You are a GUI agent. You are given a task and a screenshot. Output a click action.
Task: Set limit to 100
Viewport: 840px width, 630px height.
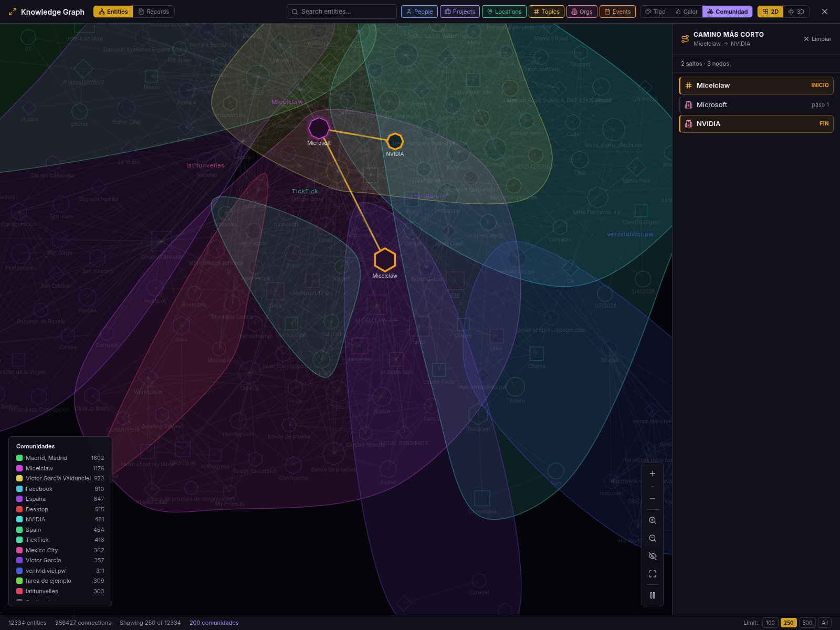(770, 623)
